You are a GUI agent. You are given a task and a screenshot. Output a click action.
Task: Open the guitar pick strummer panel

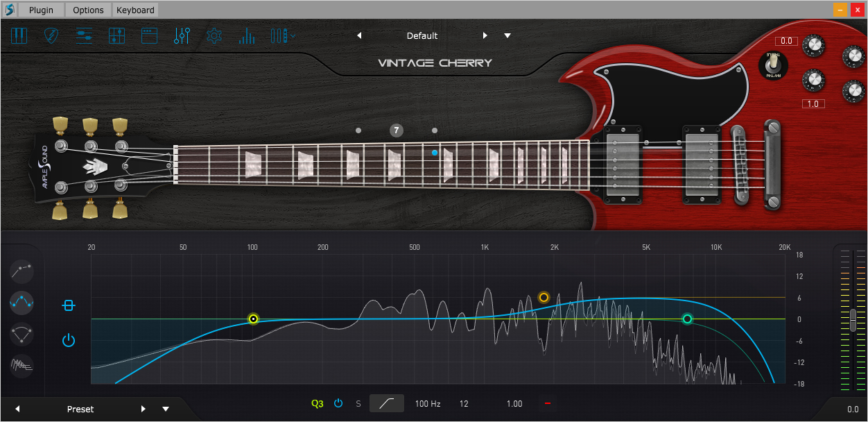point(53,36)
